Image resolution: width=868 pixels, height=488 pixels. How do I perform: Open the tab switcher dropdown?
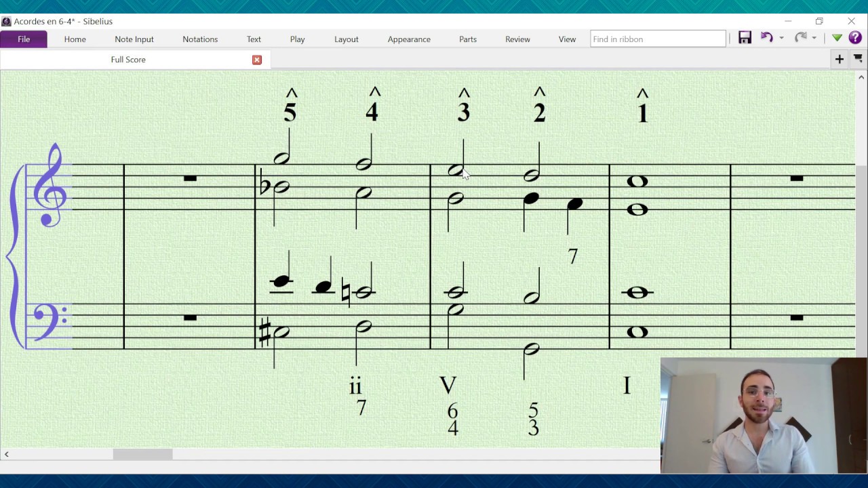point(858,60)
